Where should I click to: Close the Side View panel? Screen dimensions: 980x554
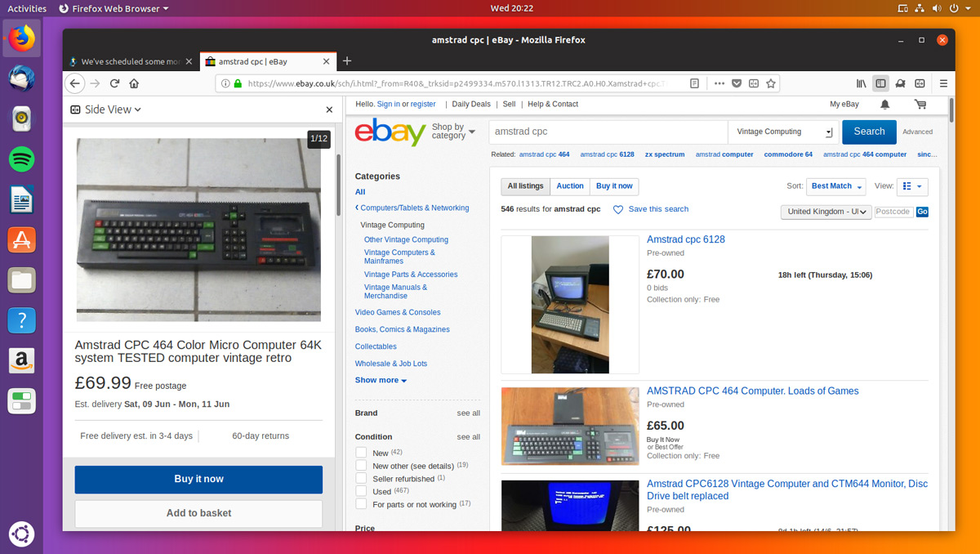click(329, 109)
